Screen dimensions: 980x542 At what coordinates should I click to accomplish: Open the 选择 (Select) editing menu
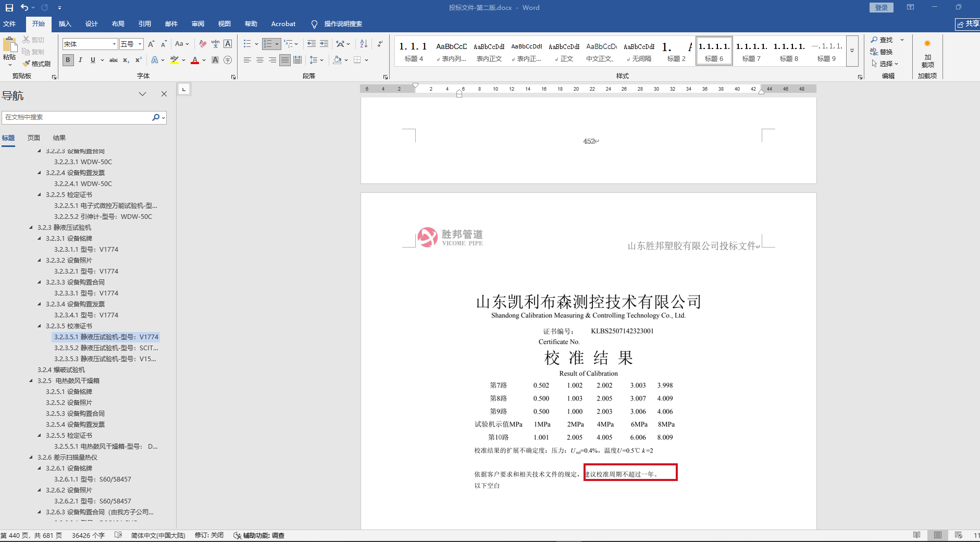(885, 64)
